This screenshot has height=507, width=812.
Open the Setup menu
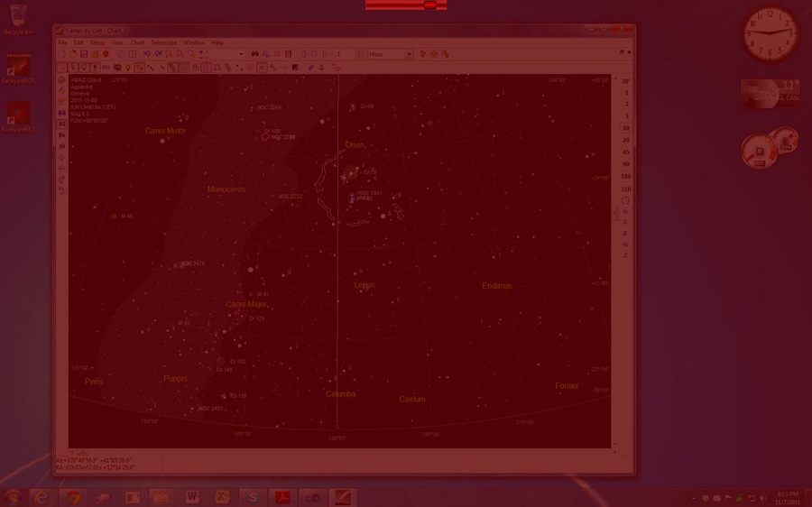point(97,43)
